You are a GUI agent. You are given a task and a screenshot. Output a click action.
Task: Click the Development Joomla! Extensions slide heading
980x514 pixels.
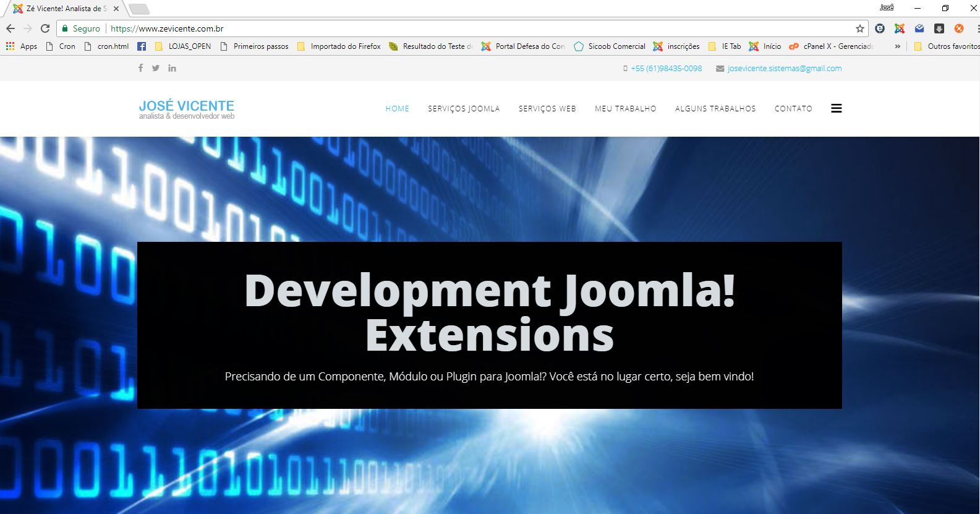[x=490, y=312]
